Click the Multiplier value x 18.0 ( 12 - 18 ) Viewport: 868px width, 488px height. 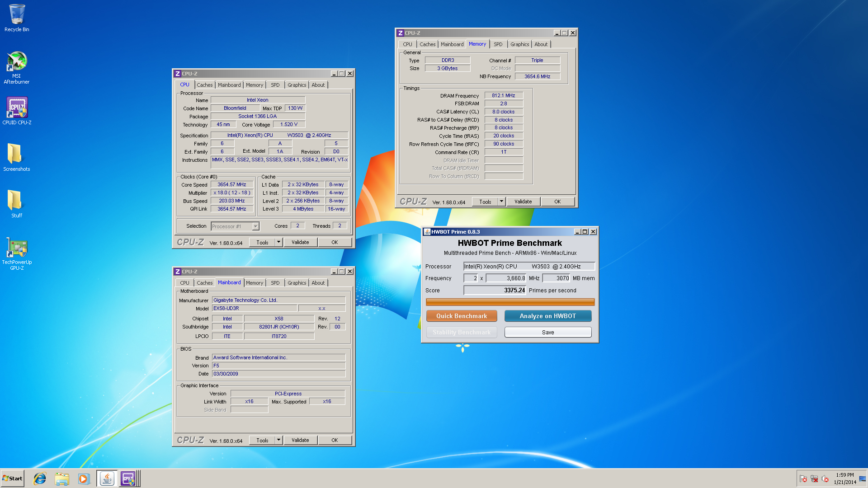pyautogui.click(x=232, y=192)
